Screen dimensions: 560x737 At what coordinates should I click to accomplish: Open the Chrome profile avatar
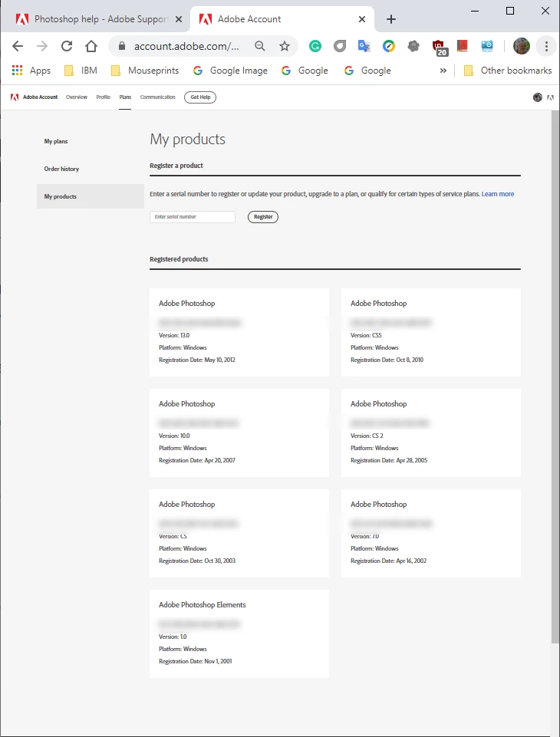pos(522,46)
